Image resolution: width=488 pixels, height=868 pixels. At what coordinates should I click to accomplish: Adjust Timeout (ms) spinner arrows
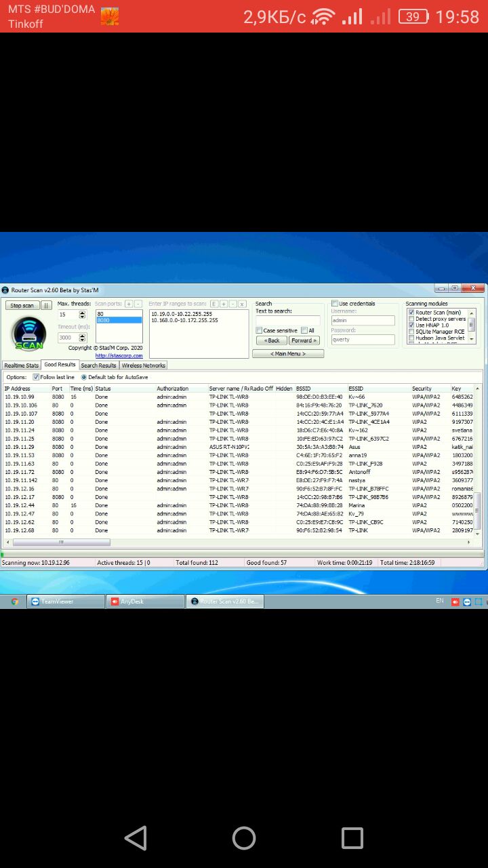(x=83, y=337)
